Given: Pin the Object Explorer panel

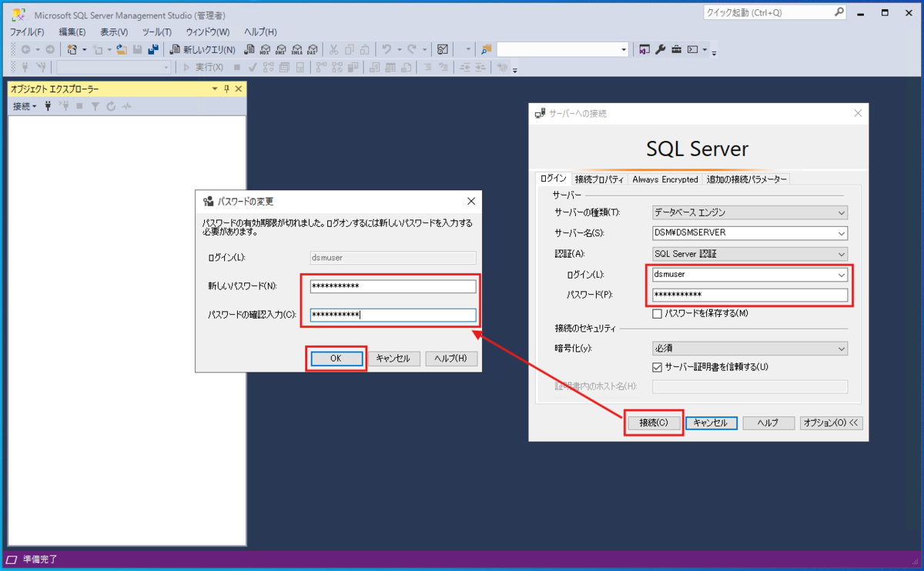Looking at the screenshot, I should [x=226, y=89].
